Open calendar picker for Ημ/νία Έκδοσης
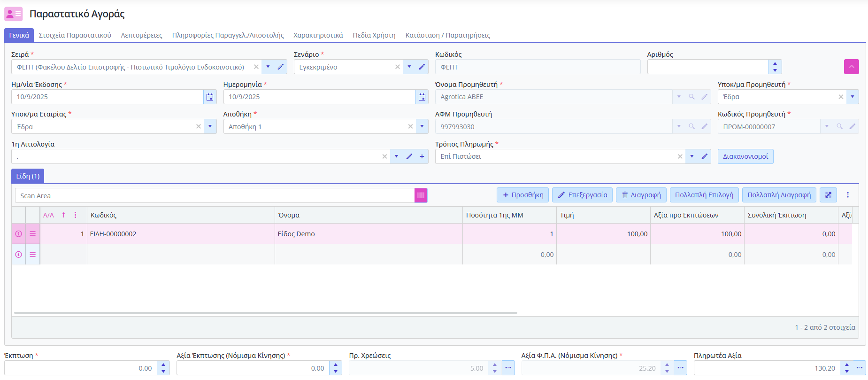This screenshot has width=868, height=380. tap(210, 97)
